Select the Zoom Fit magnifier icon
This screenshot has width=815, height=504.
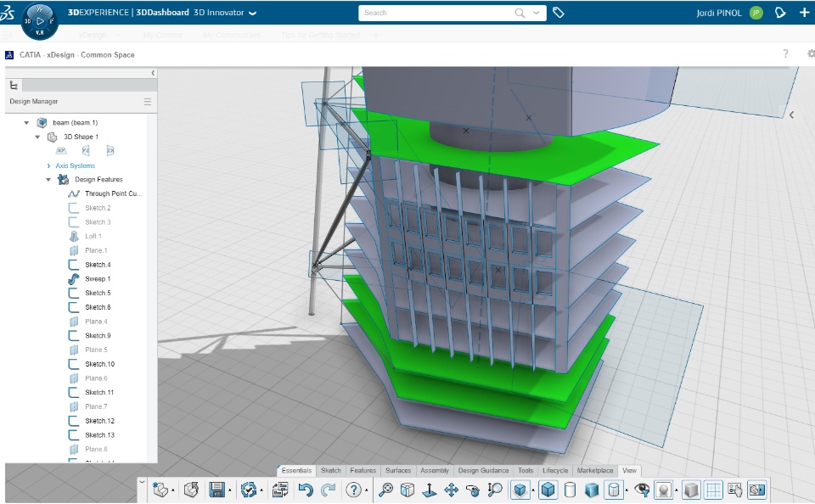[x=385, y=490]
